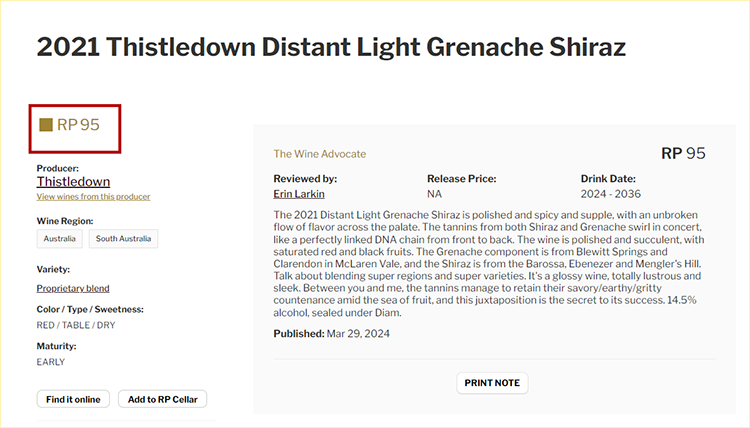Click the wine title heading
This screenshot has width=750, height=428.
coord(331,47)
